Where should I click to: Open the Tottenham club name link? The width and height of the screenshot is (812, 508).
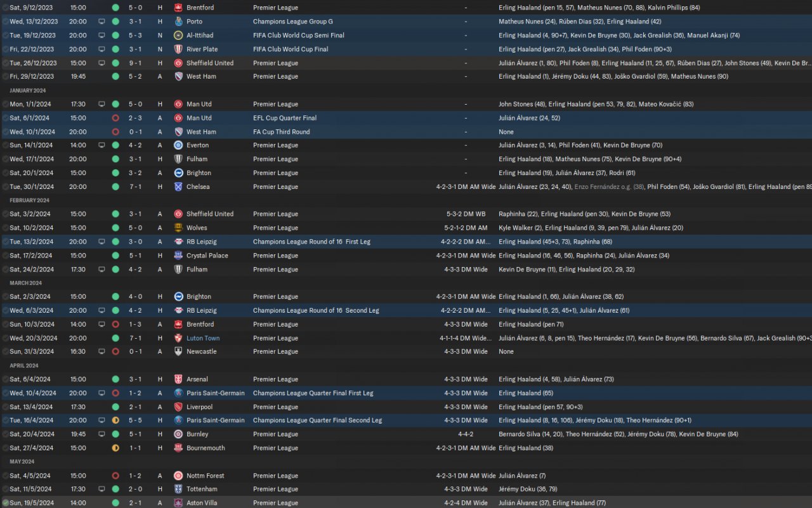point(202,489)
